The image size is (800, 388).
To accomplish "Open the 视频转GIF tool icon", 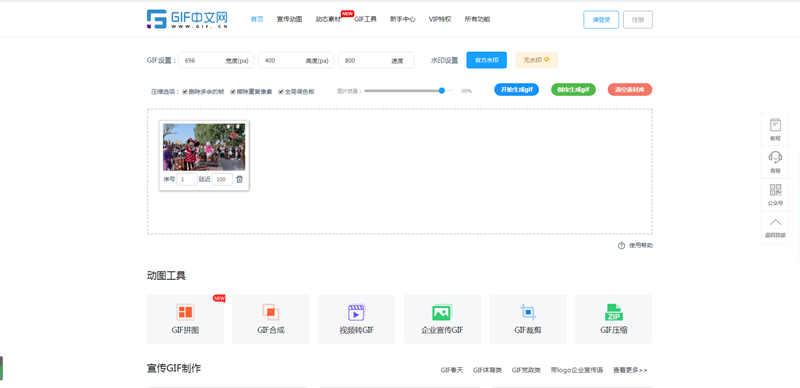I will [x=357, y=312].
